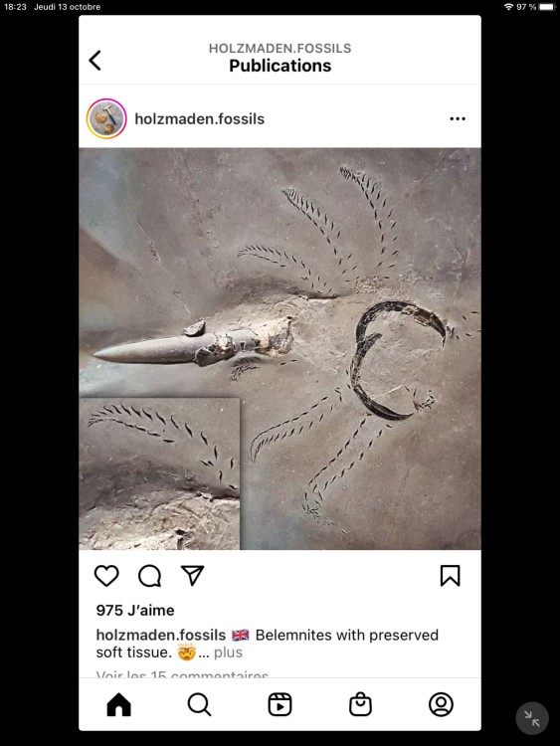The height and width of the screenshot is (746, 560).
Task: Open the Shop bag icon
Action: coord(361,704)
